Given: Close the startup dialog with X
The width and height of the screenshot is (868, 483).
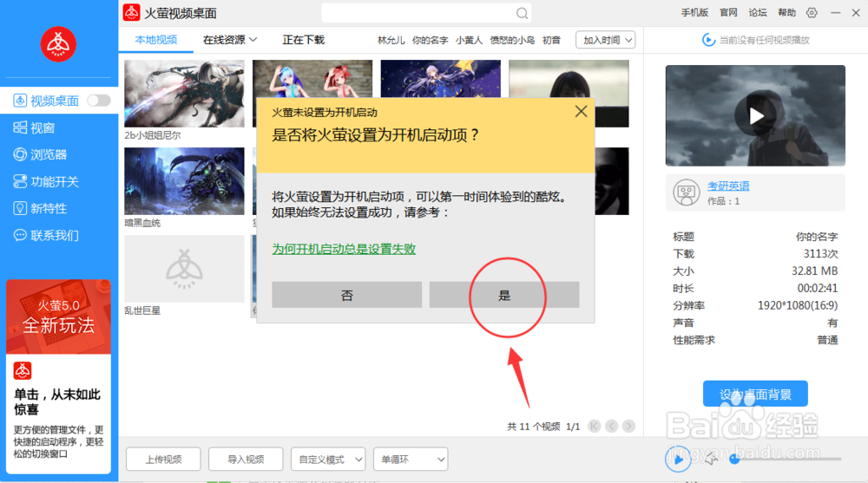Looking at the screenshot, I should point(581,111).
